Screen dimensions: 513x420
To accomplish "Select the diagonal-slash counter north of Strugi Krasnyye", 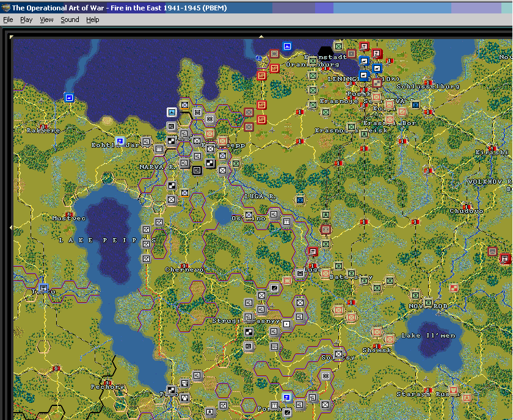I will 274,288.
